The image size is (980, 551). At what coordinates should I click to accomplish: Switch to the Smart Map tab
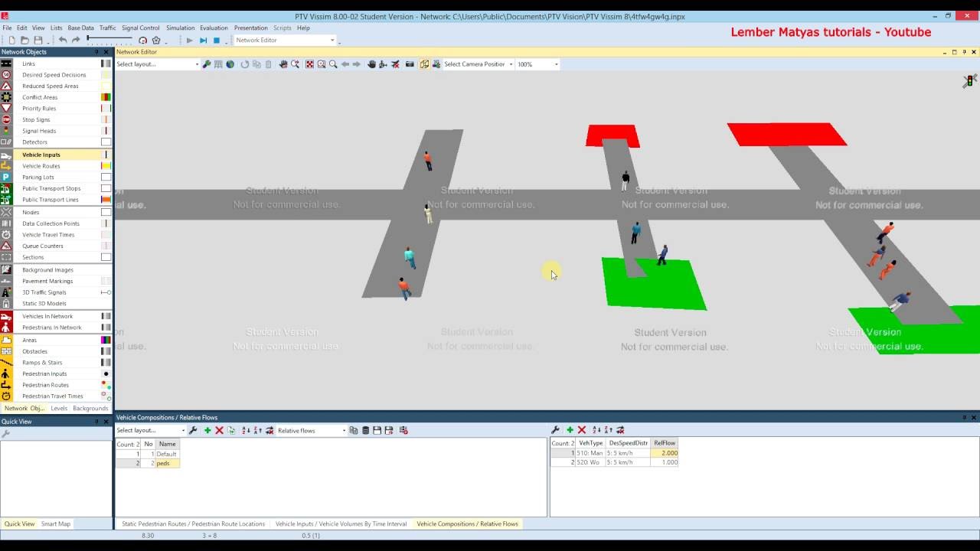click(x=56, y=524)
